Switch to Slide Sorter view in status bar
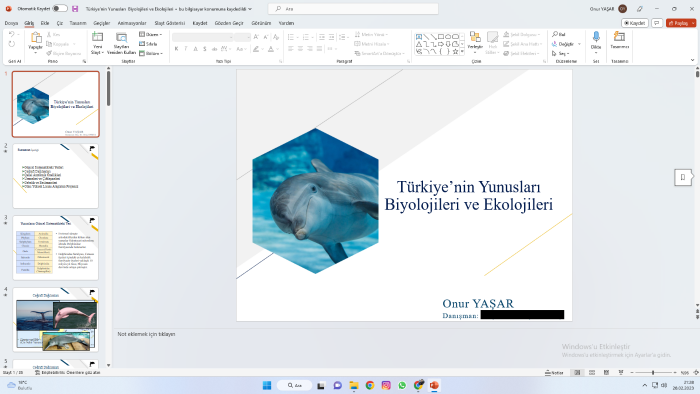 (x=592, y=372)
